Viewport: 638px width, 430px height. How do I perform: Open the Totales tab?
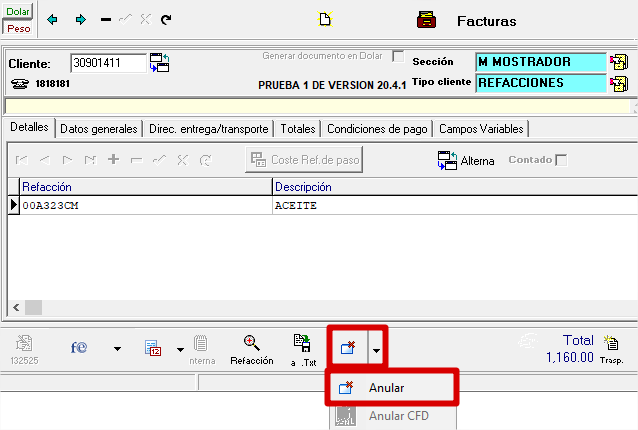click(297, 129)
